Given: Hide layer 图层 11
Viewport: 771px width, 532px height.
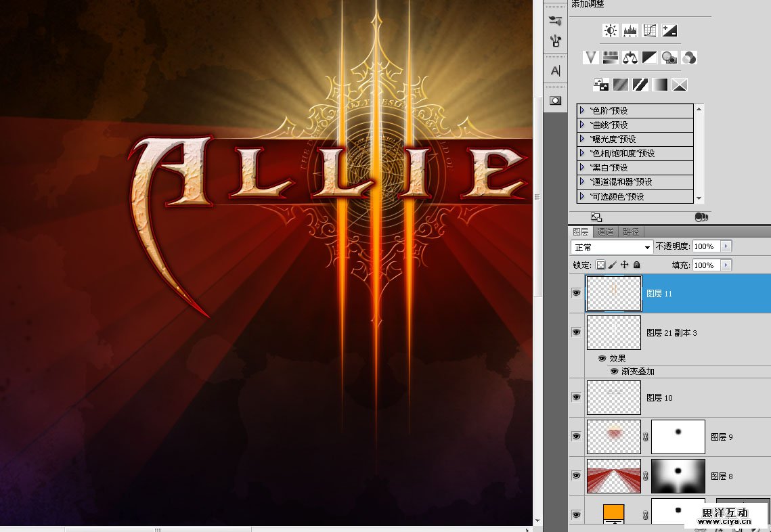Looking at the screenshot, I should coord(576,293).
